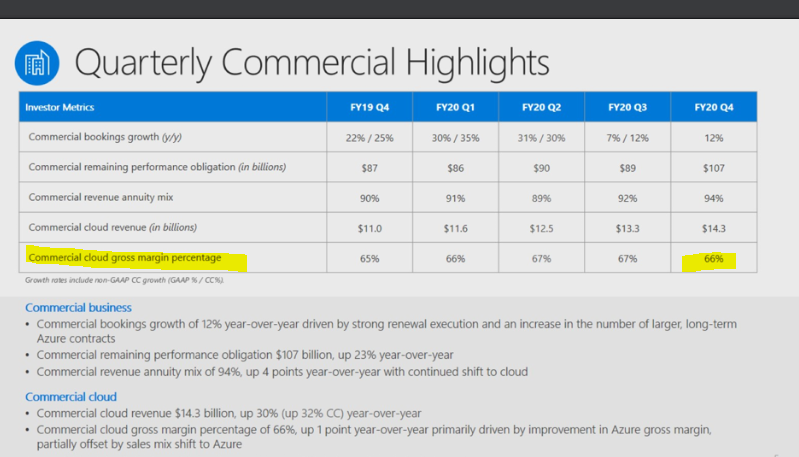Select the 'Commercial bookings growth of 12%' bullet
Viewport: 799px width, 457px height.
coord(387,331)
